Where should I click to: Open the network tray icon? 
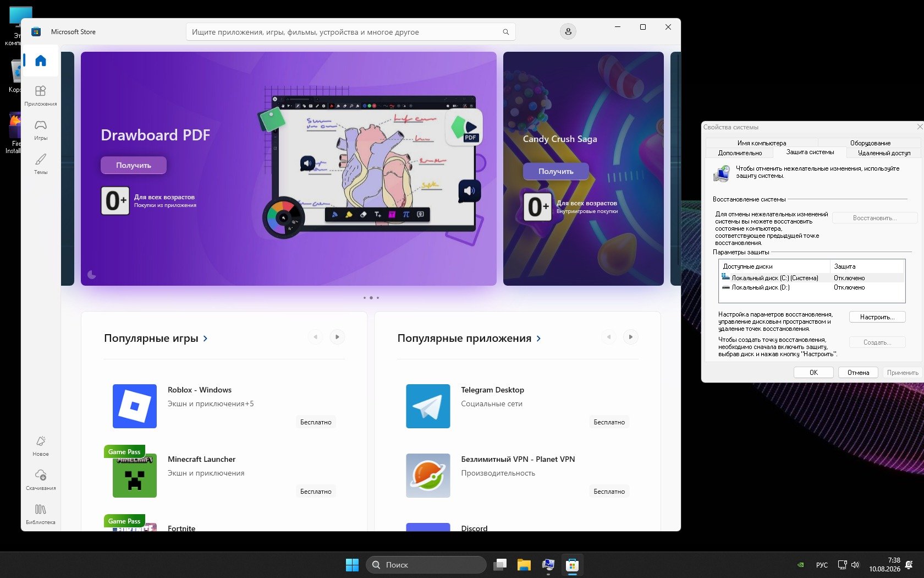(842, 565)
